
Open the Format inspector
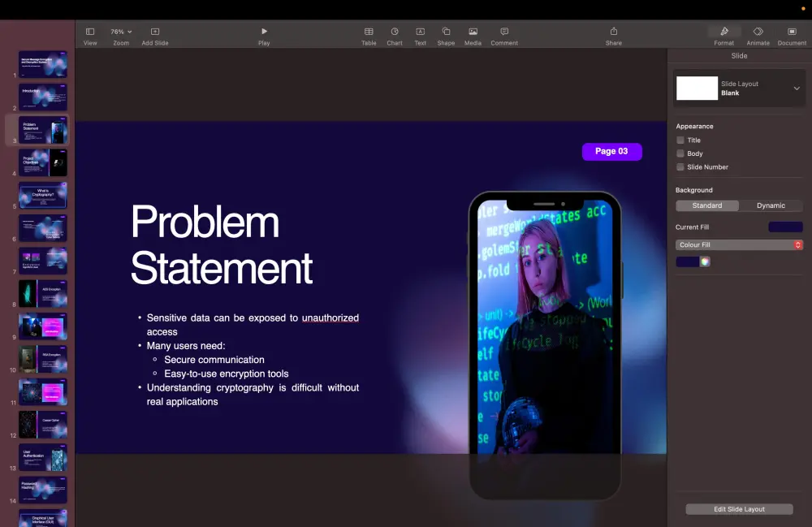coord(724,37)
